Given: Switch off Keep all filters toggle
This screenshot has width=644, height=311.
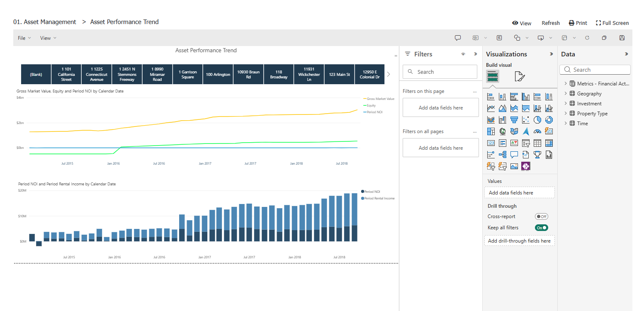Looking at the screenshot, I should pos(541,228).
